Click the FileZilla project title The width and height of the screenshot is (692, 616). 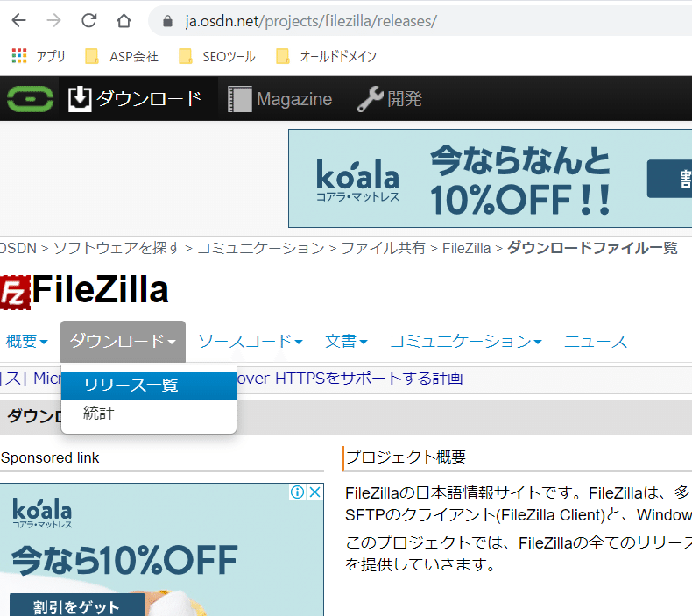[100, 290]
